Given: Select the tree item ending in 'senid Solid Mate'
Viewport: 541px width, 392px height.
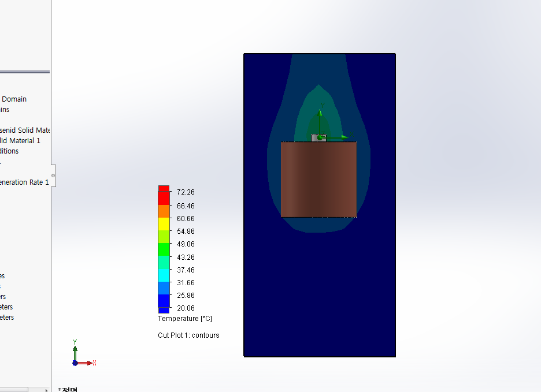Looking at the screenshot, I should (x=25, y=130).
